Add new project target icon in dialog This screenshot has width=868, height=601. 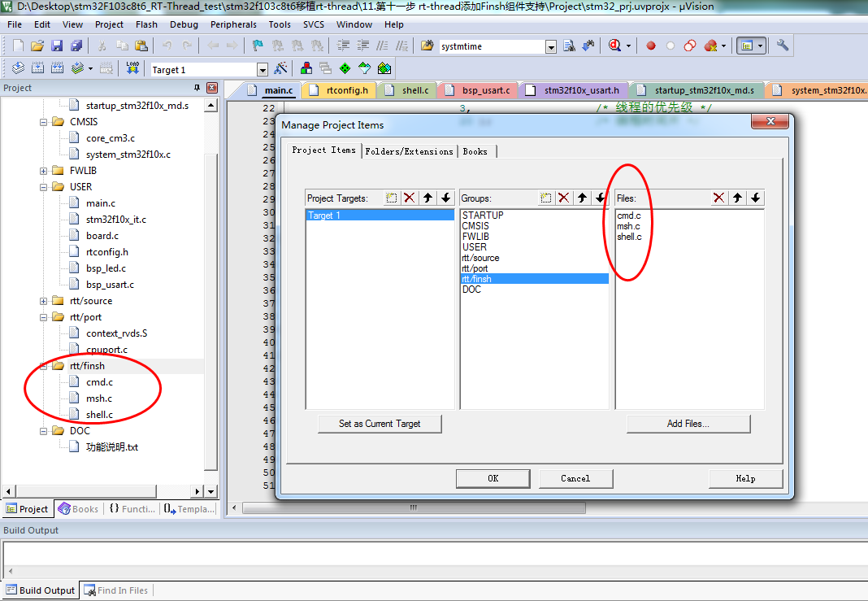point(392,198)
